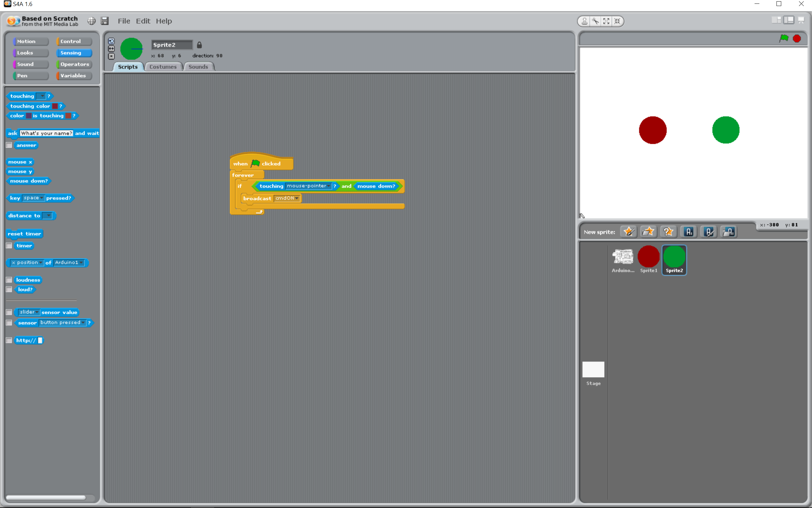Toggle the slider sensor value checkbox
Image resolution: width=812 pixels, height=508 pixels.
point(9,312)
